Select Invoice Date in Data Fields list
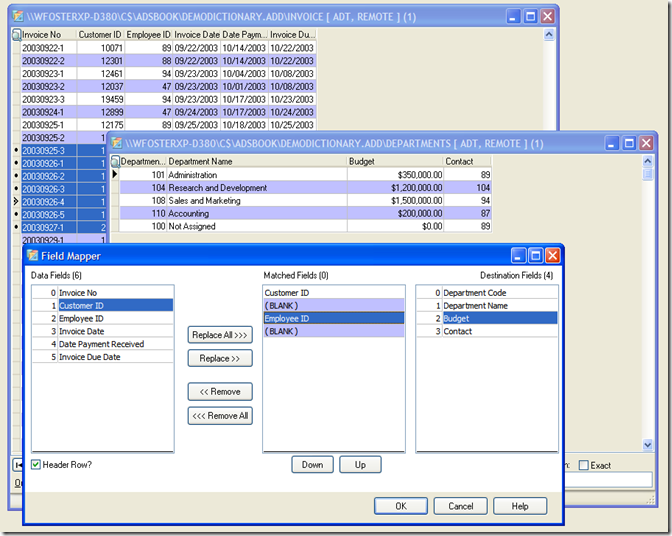The height and width of the screenshot is (536, 672). (81, 331)
